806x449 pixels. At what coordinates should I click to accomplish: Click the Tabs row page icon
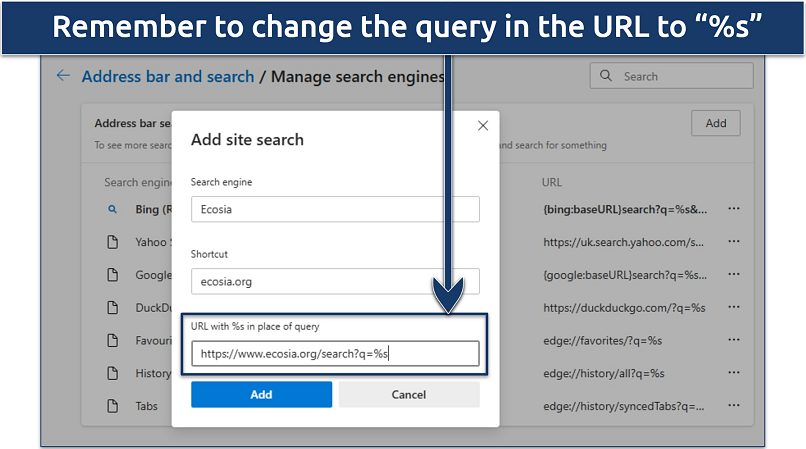[x=112, y=406]
